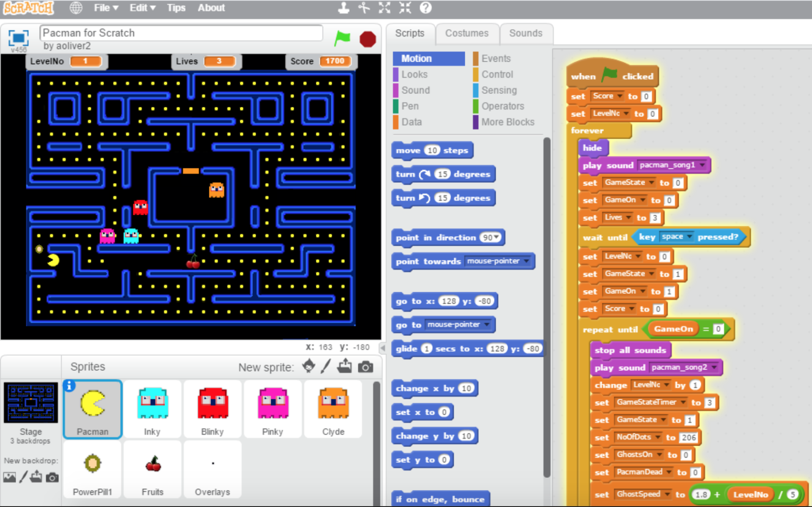The image size is (812, 507).
Task: Open the Edit menu
Action: click(143, 8)
